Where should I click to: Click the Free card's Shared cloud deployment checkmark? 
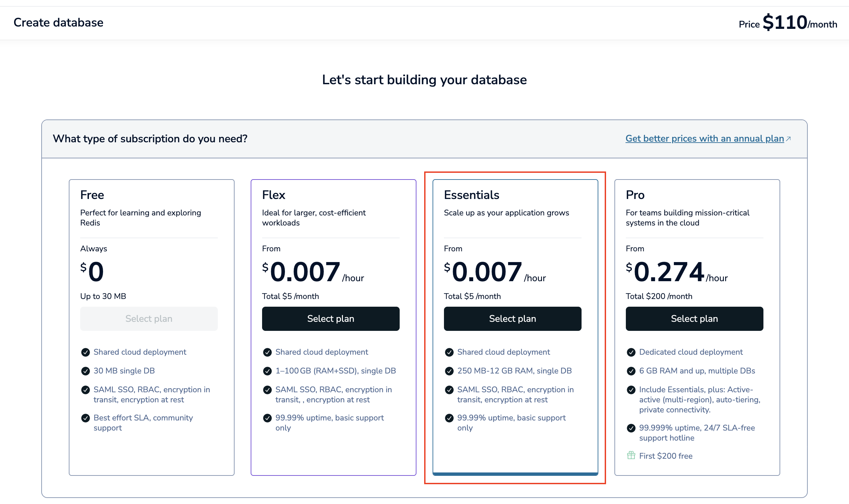(85, 352)
